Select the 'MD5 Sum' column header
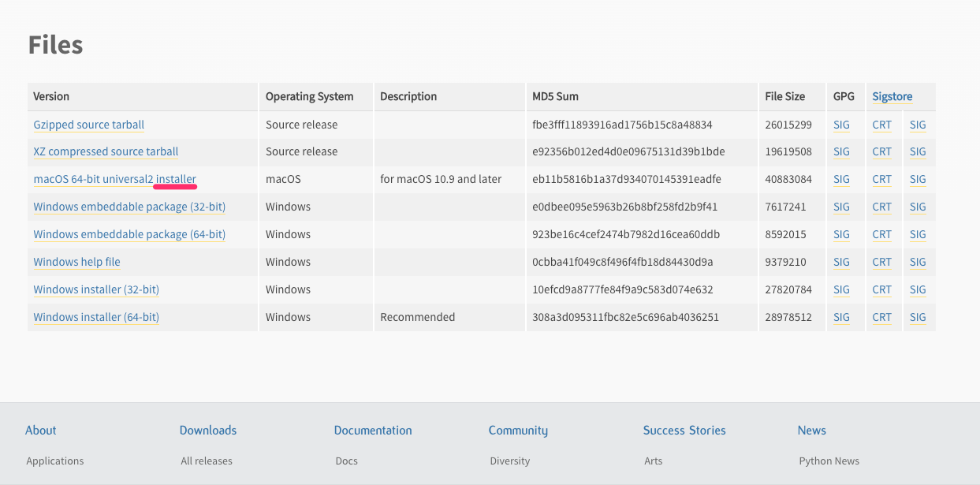The height and width of the screenshot is (485, 980). [x=556, y=96]
